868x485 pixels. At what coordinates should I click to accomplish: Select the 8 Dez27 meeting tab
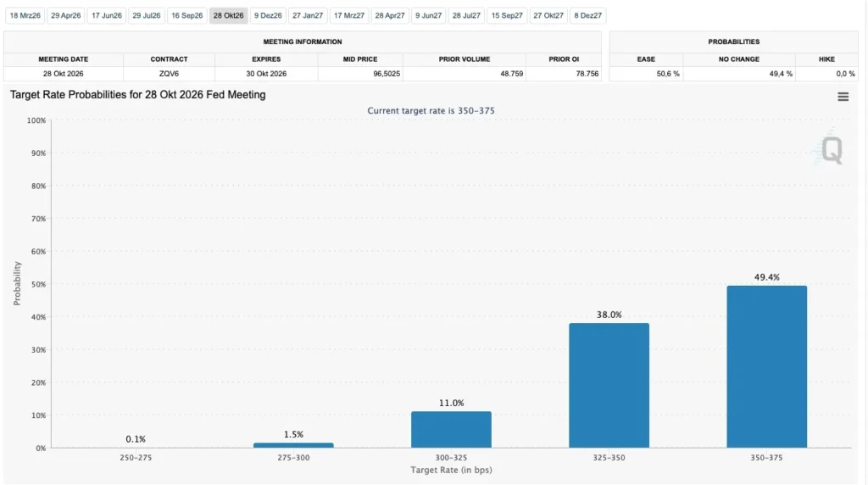588,15
